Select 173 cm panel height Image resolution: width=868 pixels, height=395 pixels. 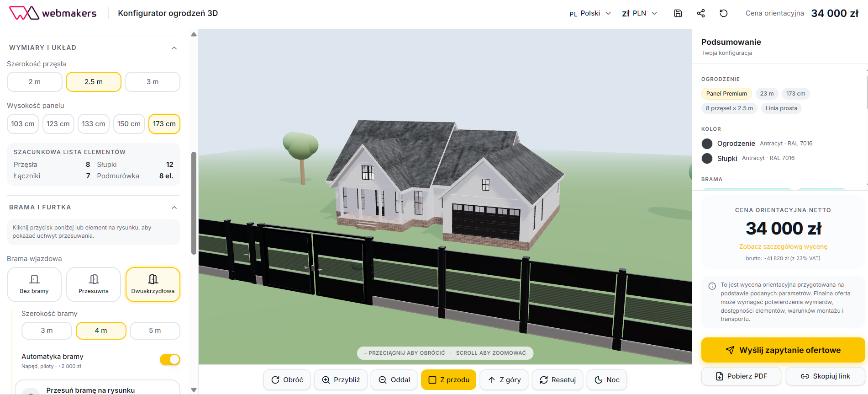(164, 124)
